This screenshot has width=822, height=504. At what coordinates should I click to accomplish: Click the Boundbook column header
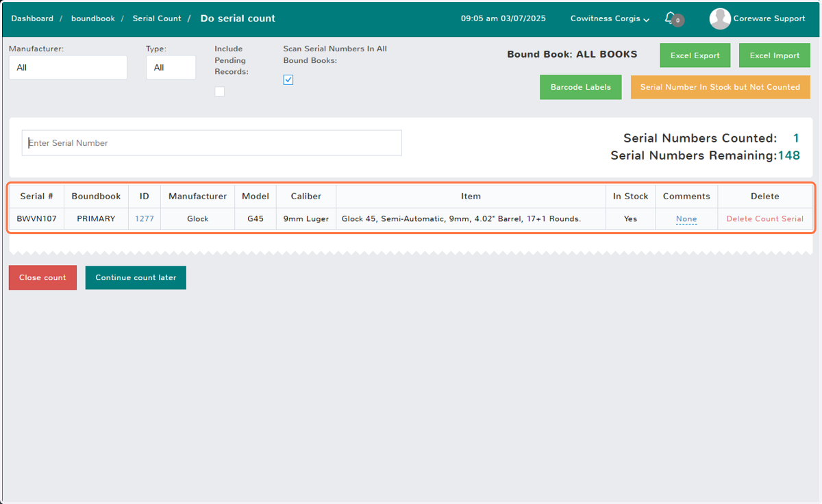pyautogui.click(x=96, y=196)
